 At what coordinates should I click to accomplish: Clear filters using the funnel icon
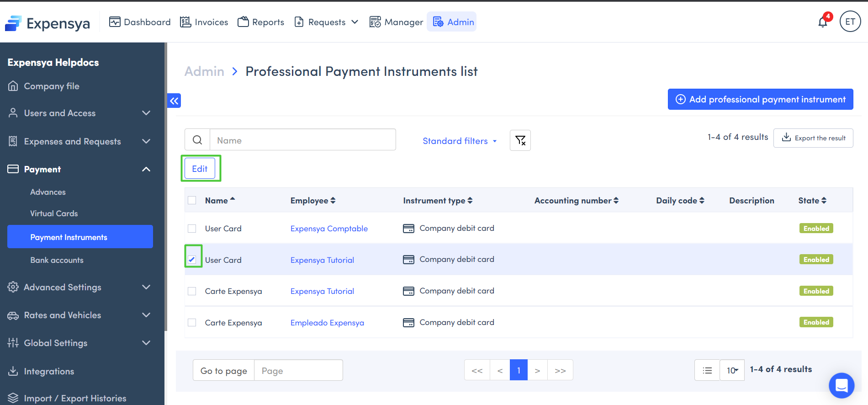520,140
